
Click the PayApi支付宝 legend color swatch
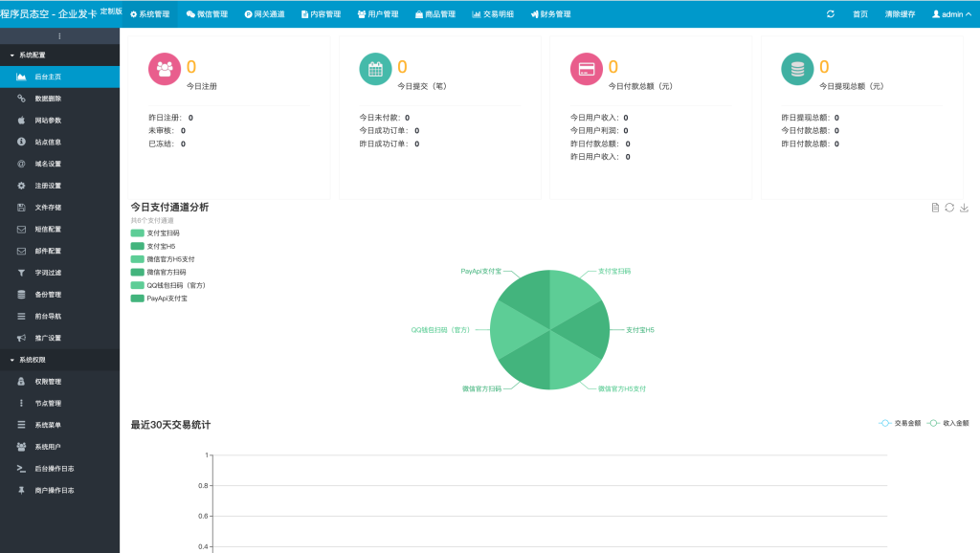point(137,299)
